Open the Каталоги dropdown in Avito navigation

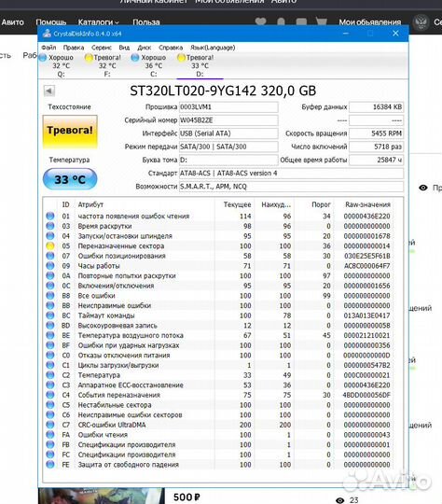[x=98, y=22]
